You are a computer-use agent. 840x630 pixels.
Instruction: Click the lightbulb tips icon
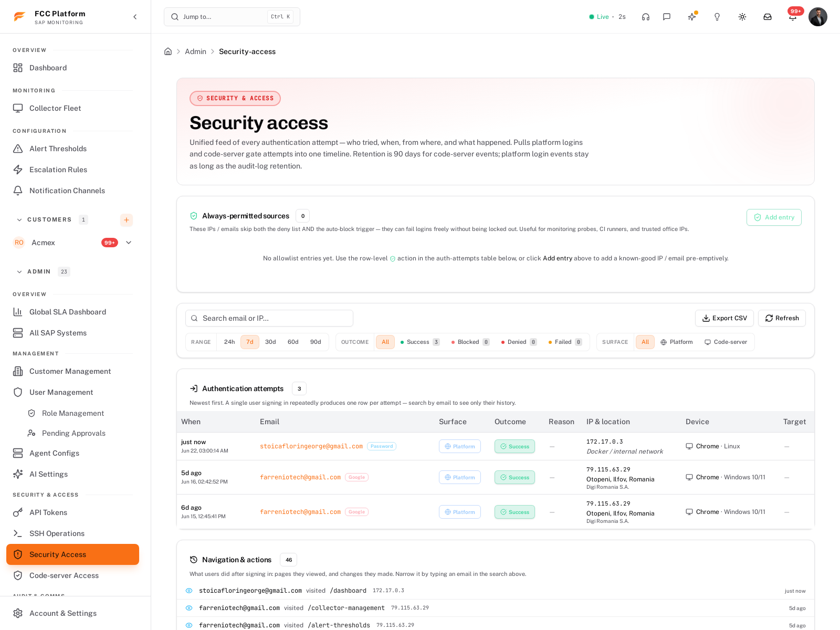[x=717, y=17]
